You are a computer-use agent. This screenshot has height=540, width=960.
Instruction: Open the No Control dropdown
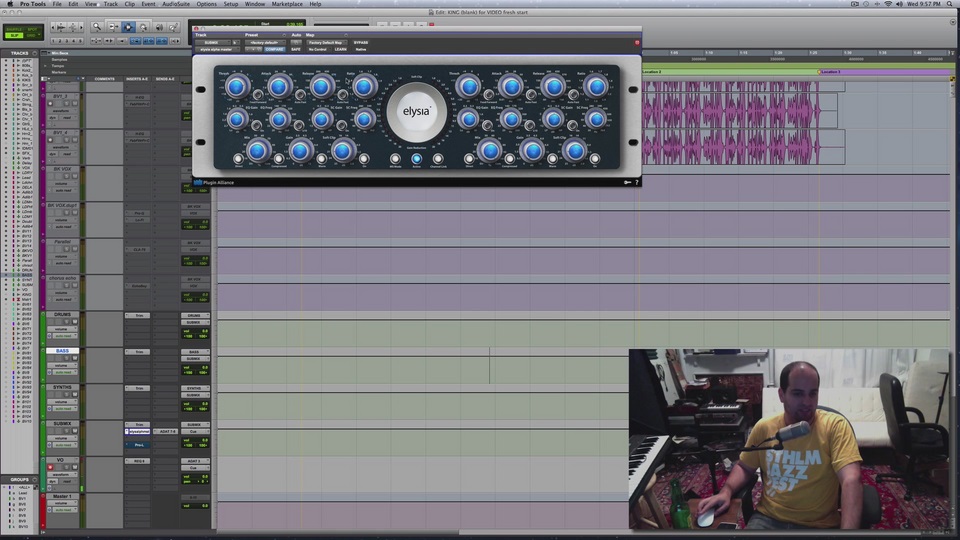pyautogui.click(x=318, y=49)
